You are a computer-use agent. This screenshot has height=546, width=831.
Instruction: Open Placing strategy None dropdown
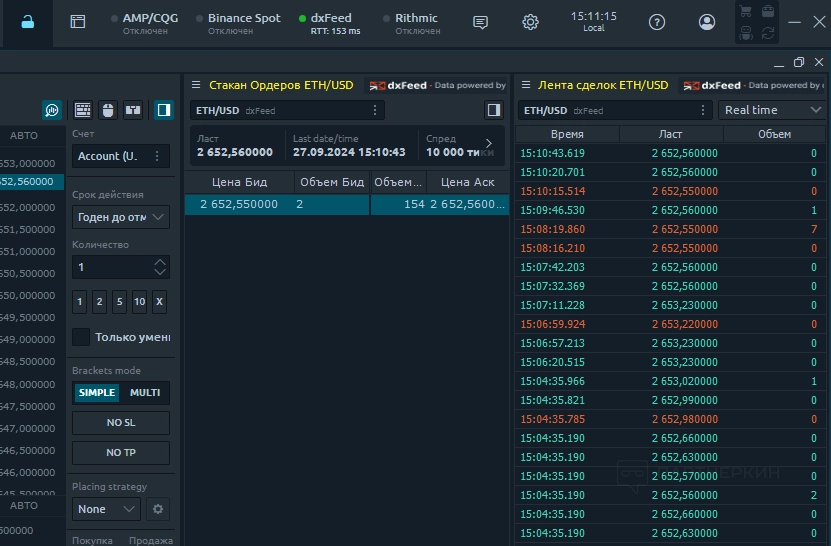106,509
